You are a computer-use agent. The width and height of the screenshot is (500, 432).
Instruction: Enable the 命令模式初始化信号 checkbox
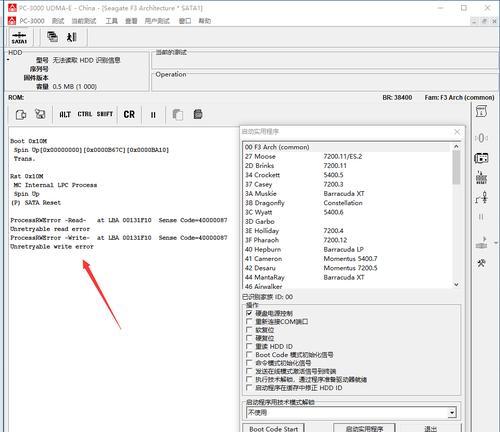pyautogui.click(x=249, y=363)
